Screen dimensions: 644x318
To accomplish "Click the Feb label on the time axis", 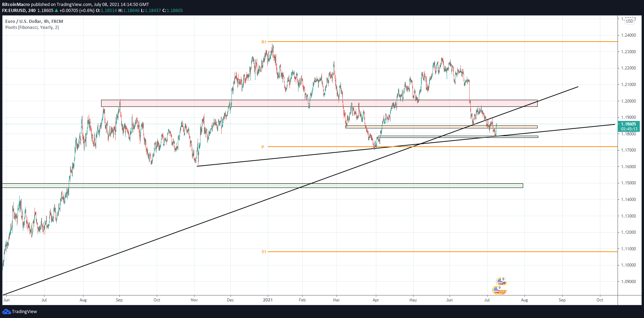I will tap(302, 300).
